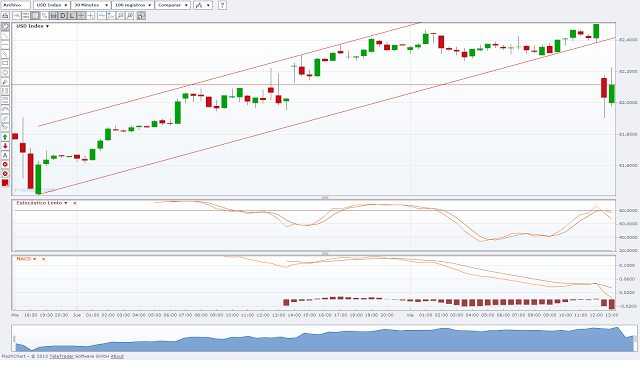Select the rectangle drawing tool
Viewport: 640px width, 384px height.
pyautogui.click(x=5, y=63)
